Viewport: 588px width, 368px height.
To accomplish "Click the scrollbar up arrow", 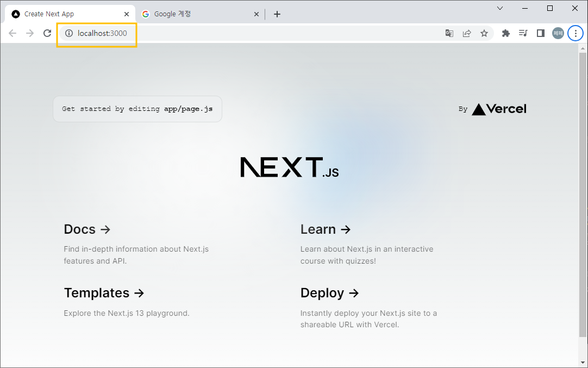I will pos(583,48).
